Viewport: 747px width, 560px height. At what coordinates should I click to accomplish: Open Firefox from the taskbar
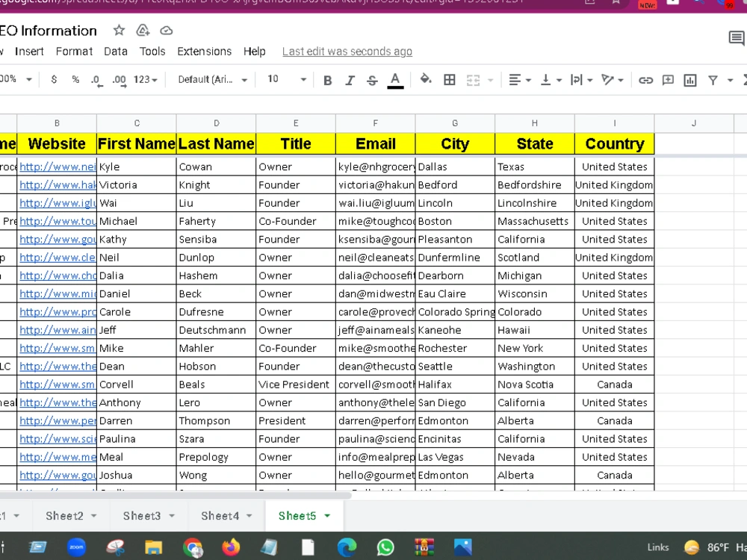point(231,547)
